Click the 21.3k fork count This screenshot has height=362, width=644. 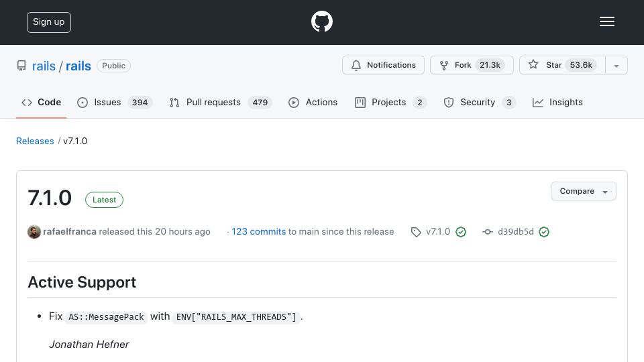(490, 65)
